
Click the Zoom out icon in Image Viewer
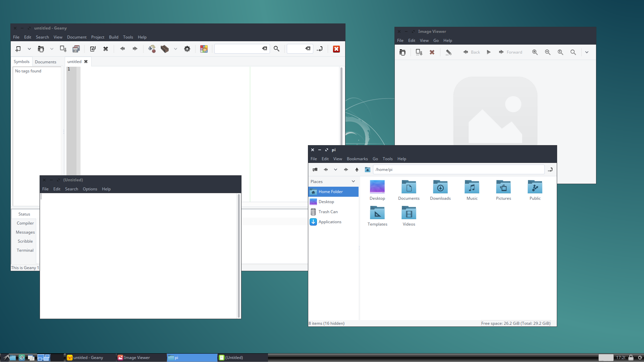[548, 52]
